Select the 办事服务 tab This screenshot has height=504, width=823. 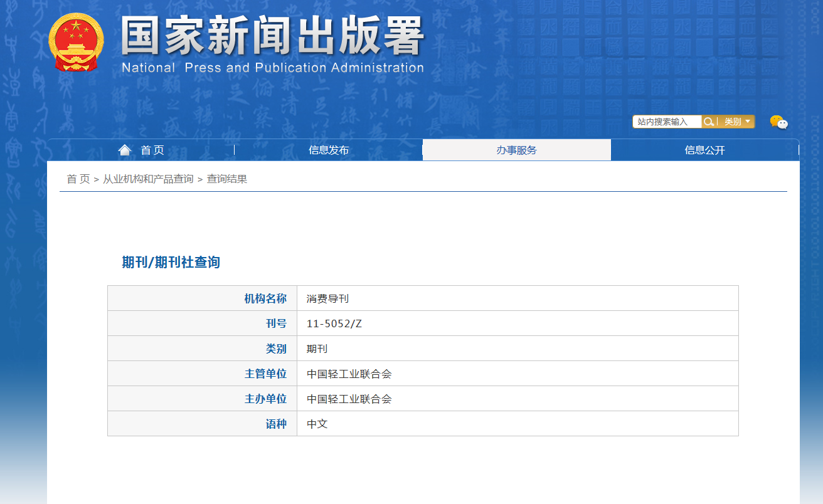(x=516, y=150)
